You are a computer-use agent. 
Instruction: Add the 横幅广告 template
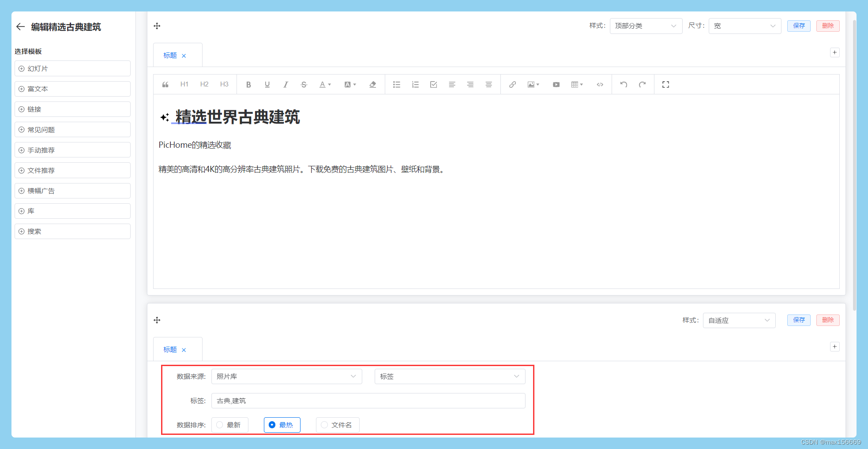[72, 191]
